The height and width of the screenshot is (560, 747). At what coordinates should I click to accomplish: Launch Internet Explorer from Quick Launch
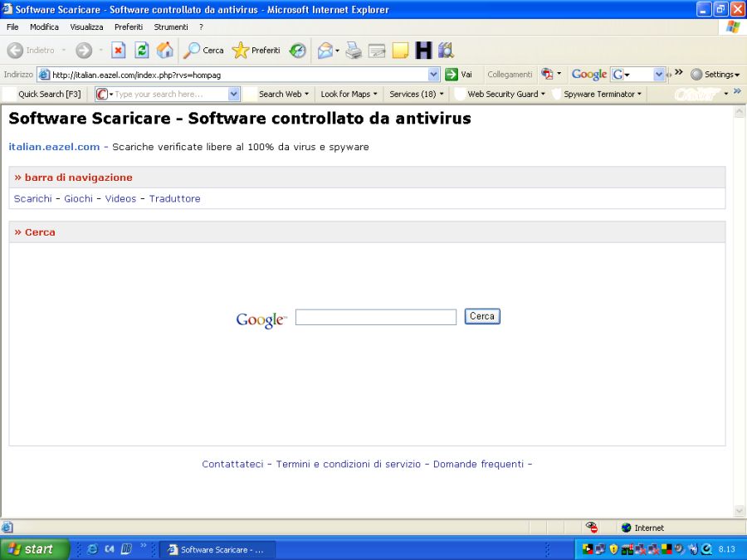pyautogui.click(x=93, y=549)
